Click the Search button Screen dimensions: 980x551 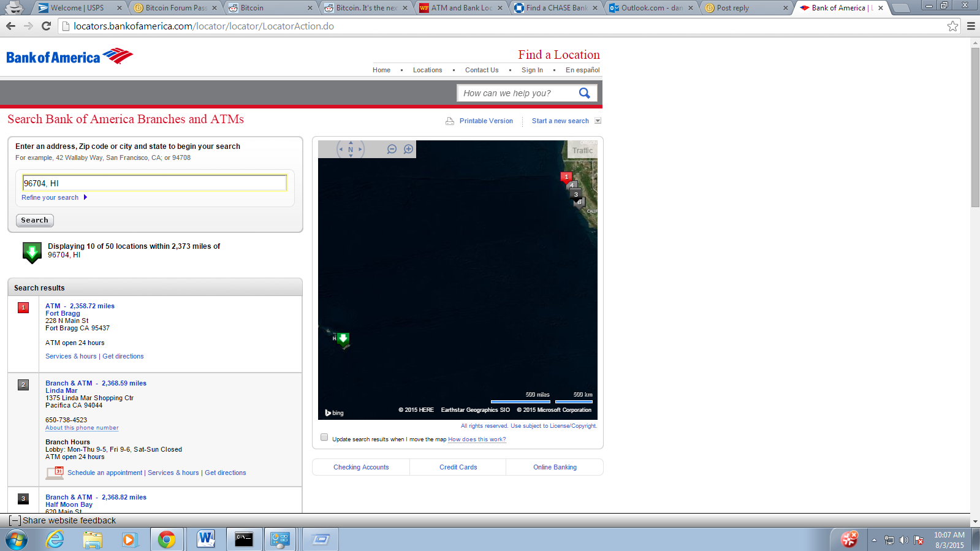(35, 220)
